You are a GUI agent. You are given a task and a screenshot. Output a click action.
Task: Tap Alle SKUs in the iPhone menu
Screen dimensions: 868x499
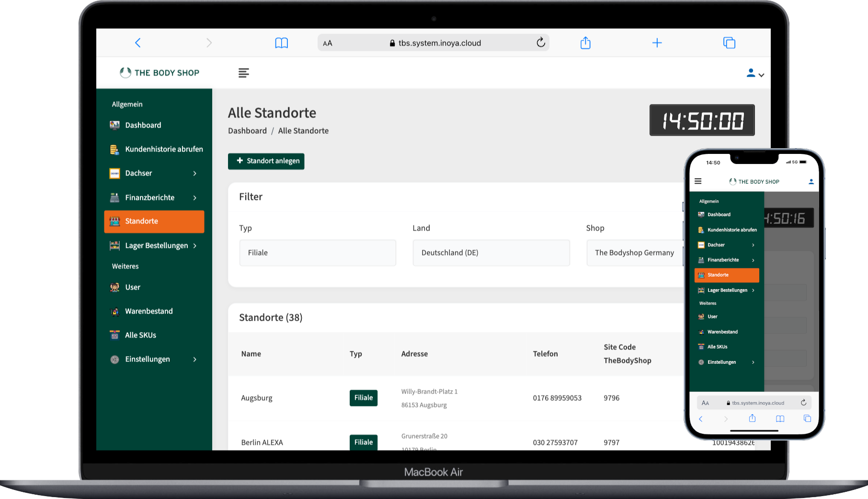pos(727,347)
